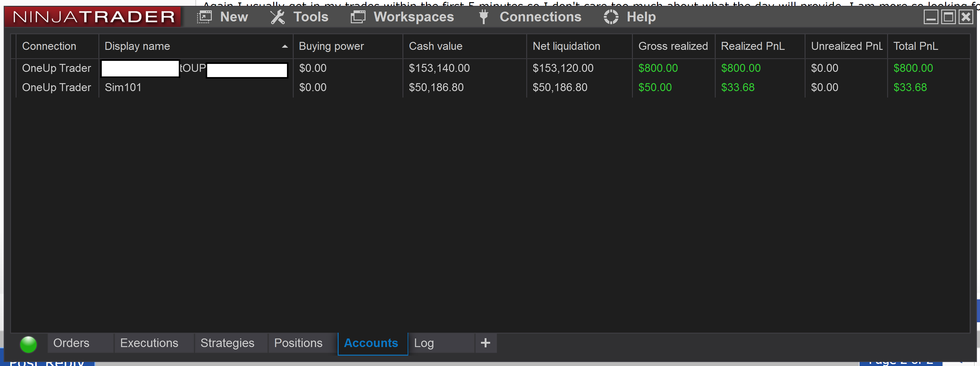Sort by Realized PnL column header
Screen dimensions: 980x366
pyautogui.click(x=760, y=46)
